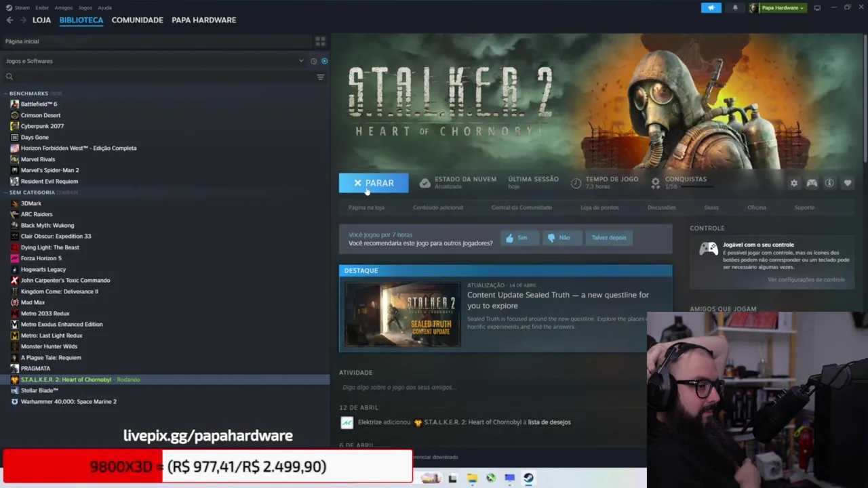Open Steam icon in Windows taskbar
The image size is (868, 488).
[528, 478]
